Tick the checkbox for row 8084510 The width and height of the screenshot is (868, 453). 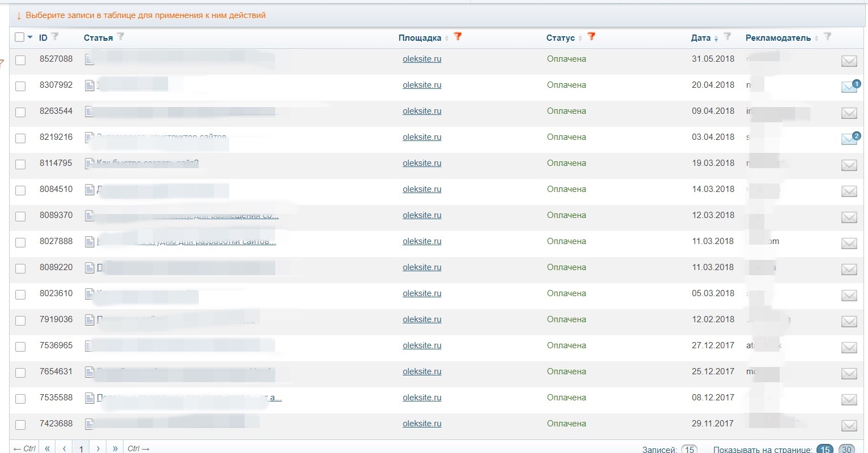[20, 191]
